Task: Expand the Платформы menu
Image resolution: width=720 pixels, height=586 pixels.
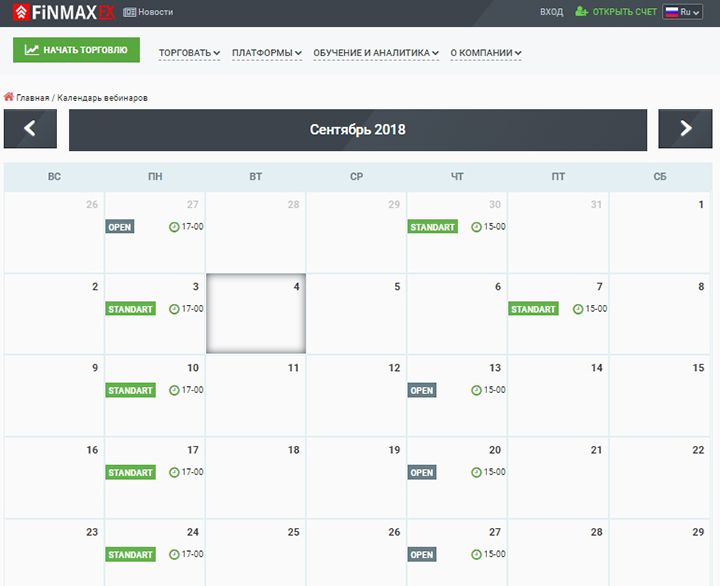Action: click(266, 53)
